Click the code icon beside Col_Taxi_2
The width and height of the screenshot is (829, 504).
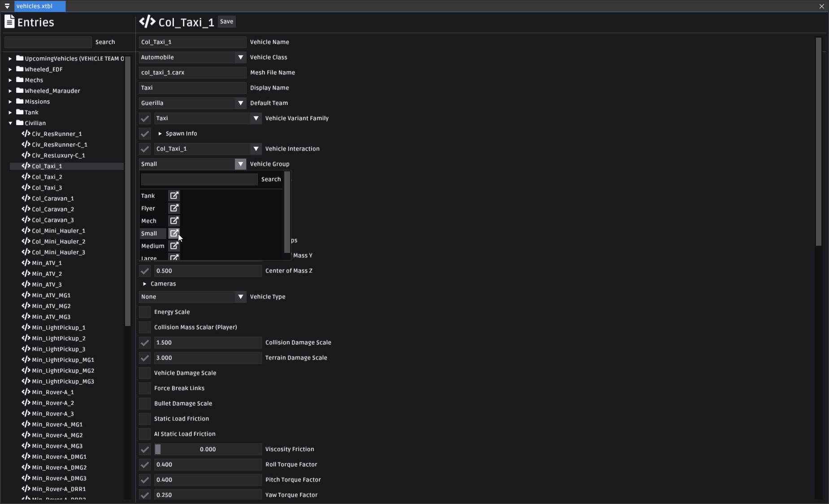tap(26, 177)
